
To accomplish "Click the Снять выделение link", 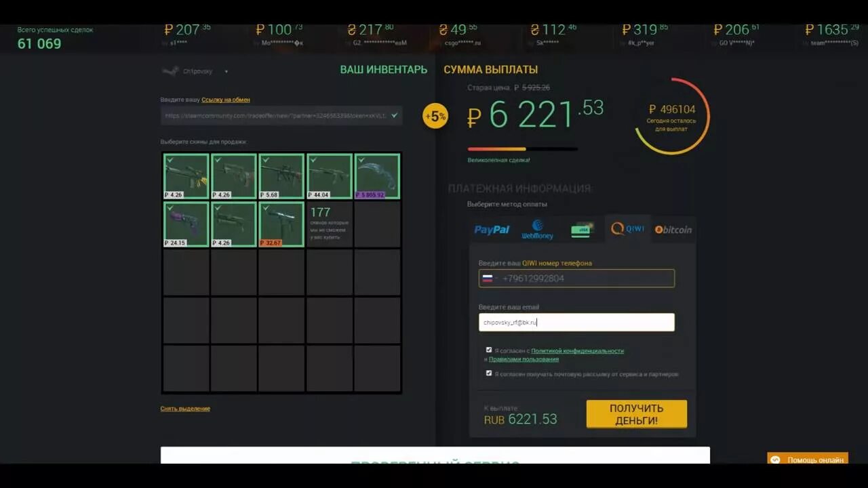I will point(185,409).
